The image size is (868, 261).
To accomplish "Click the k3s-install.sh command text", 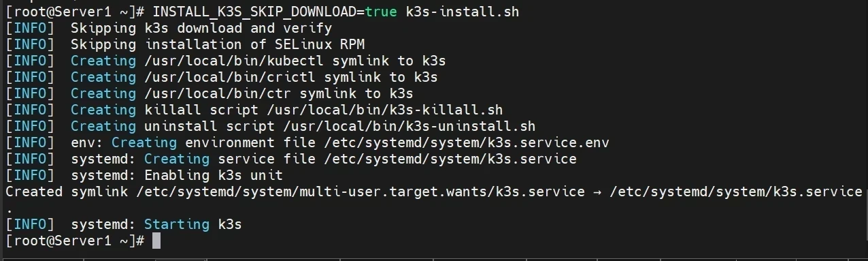I will [465, 12].
